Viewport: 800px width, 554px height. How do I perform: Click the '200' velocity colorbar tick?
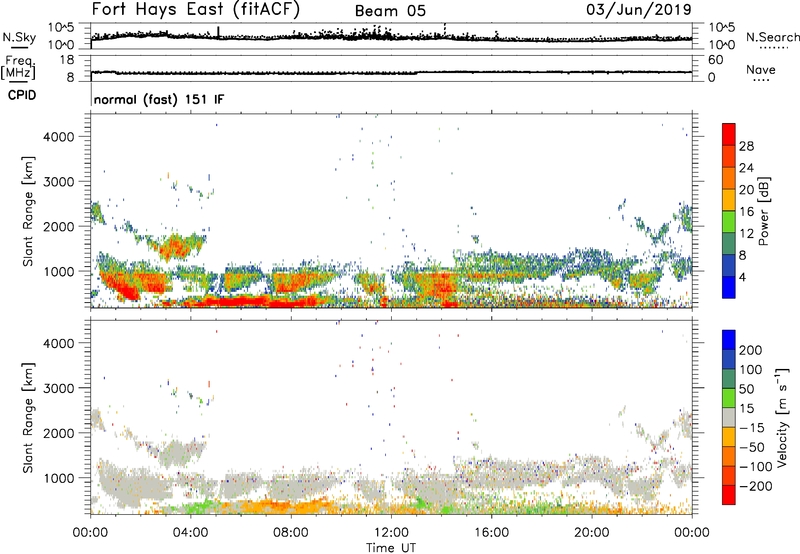(x=751, y=350)
